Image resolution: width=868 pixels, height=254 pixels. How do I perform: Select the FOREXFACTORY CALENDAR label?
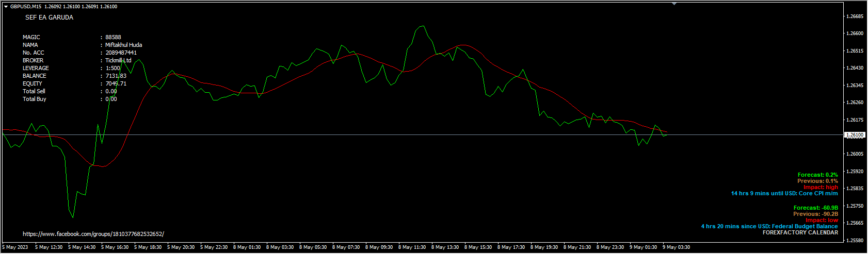800,233
